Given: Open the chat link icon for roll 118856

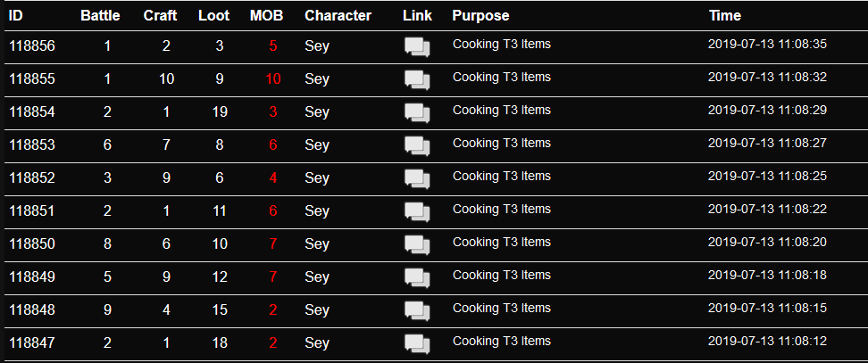Looking at the screenshot, I should pos(417,47).
